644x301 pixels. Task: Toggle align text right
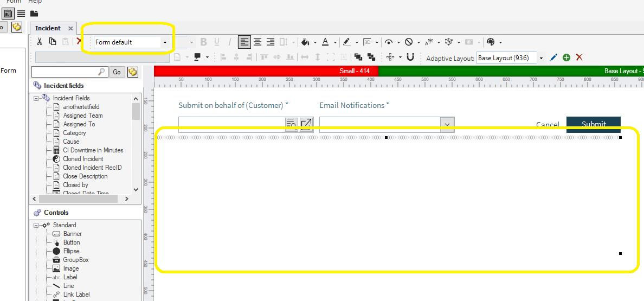click(x=270, y=42)
